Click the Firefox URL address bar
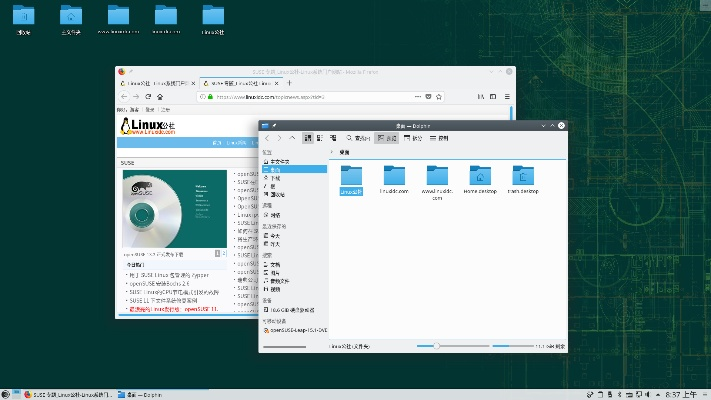 pyautogui.click(x=300, y=96)
